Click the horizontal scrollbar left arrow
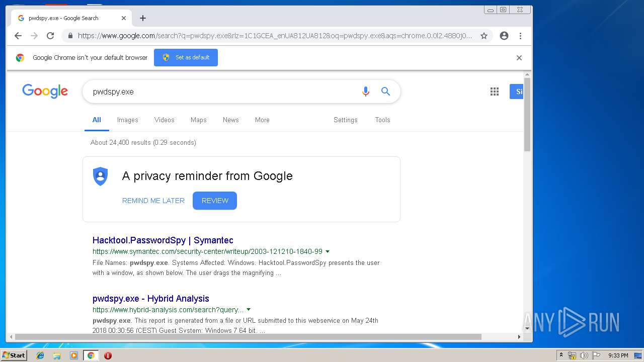644x362 pixels. coord(10,337)
